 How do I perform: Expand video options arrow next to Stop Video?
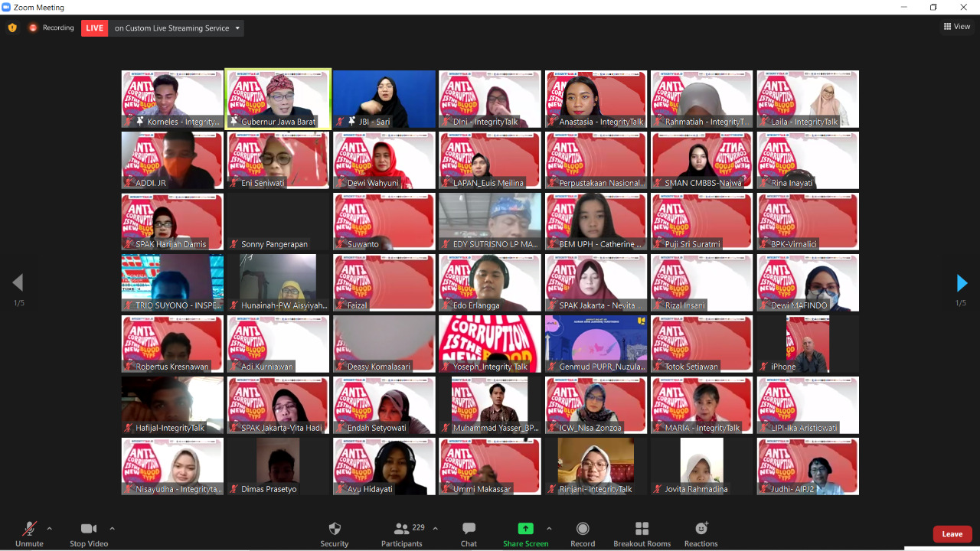(112, 529)
